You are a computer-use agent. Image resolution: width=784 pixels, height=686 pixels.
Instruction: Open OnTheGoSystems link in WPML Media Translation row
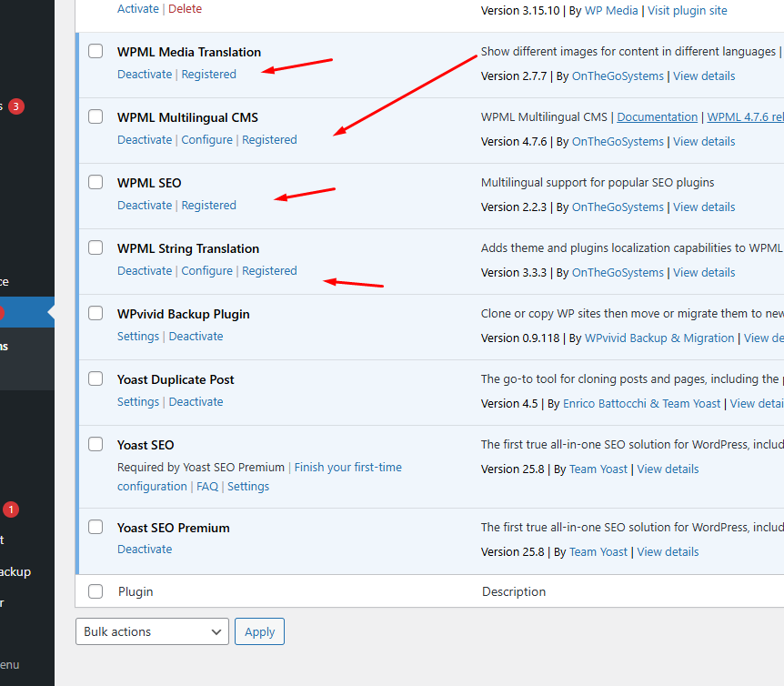pos(618,76)
